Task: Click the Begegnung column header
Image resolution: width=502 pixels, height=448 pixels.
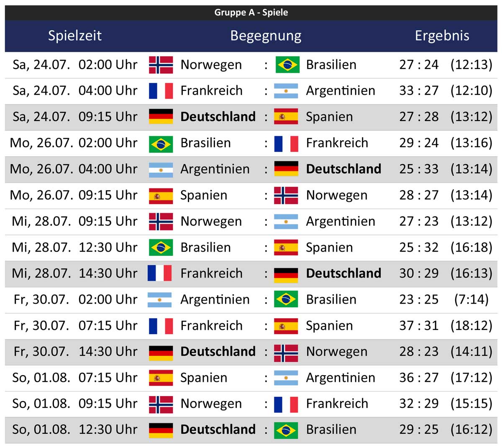Action: point(266,36)
